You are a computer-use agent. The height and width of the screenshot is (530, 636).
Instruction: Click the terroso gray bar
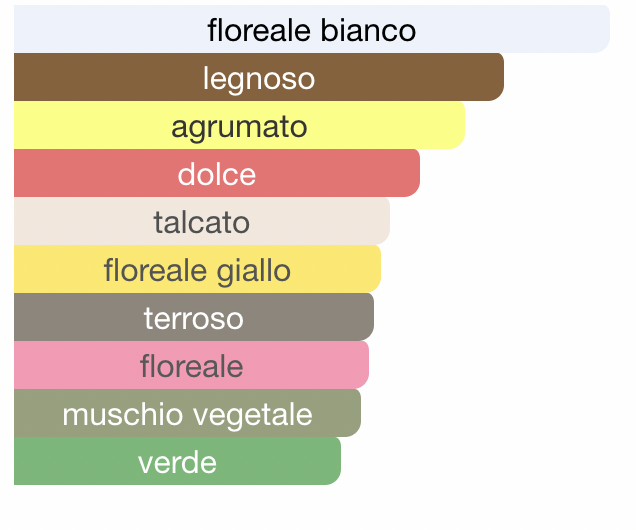point(194,317)
